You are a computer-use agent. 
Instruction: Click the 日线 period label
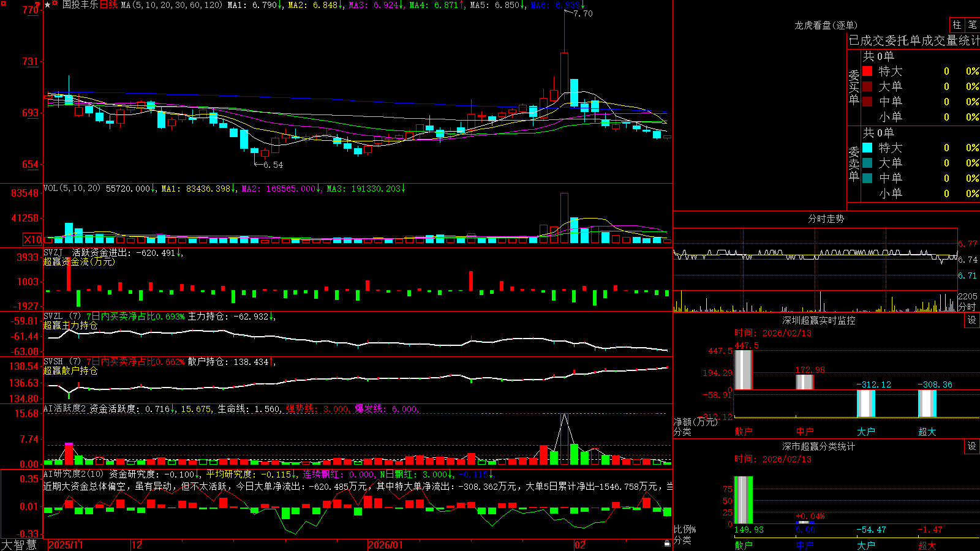pos(108,5)
